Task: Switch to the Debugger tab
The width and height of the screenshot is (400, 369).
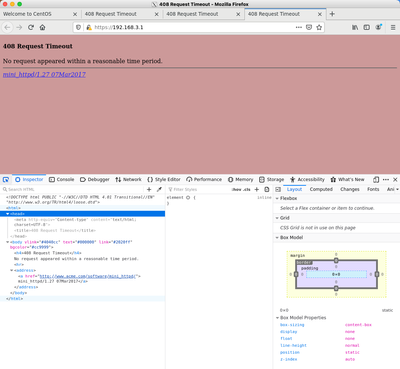Action: pyautogui.click(x=95, y=180)
